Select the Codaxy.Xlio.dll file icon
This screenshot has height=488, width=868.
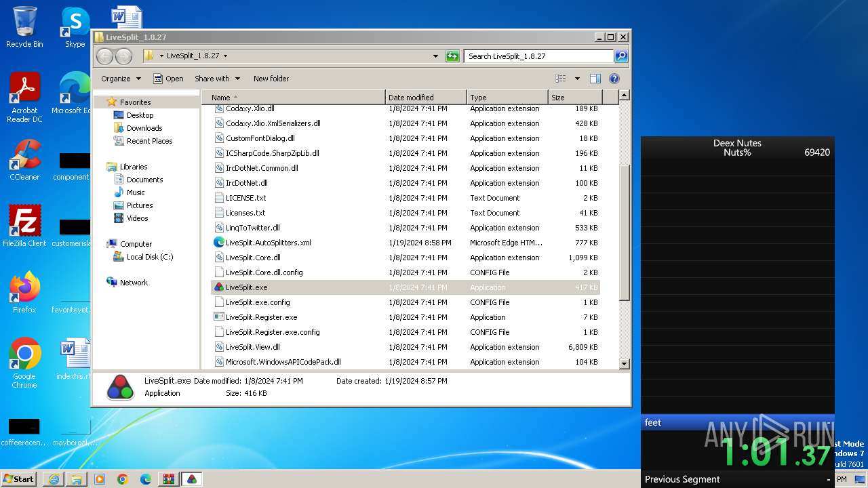point(219,108)
